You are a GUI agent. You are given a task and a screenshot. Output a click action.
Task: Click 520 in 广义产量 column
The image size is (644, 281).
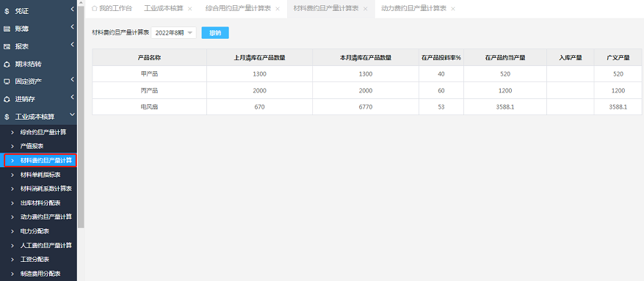618,74
